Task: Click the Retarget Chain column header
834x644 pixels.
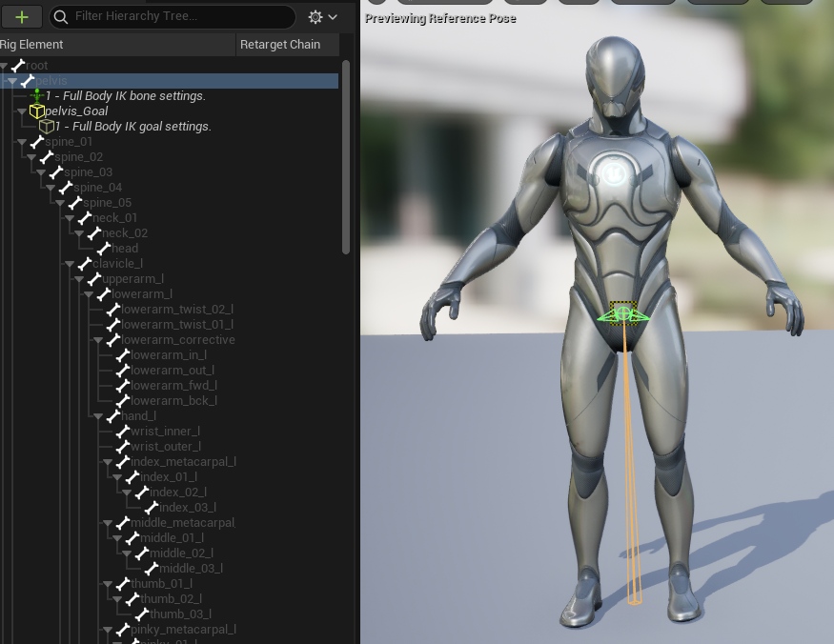Action: click(x=287, y=45)
